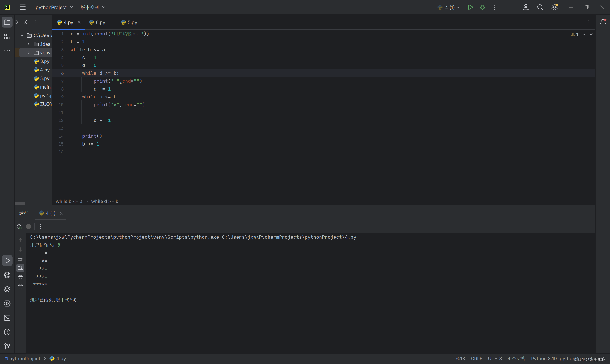Click the CRLF line separator in the status bar
The height and width of the screenshot is (364, 610).
pyautogui.click(x=476, y=359)
